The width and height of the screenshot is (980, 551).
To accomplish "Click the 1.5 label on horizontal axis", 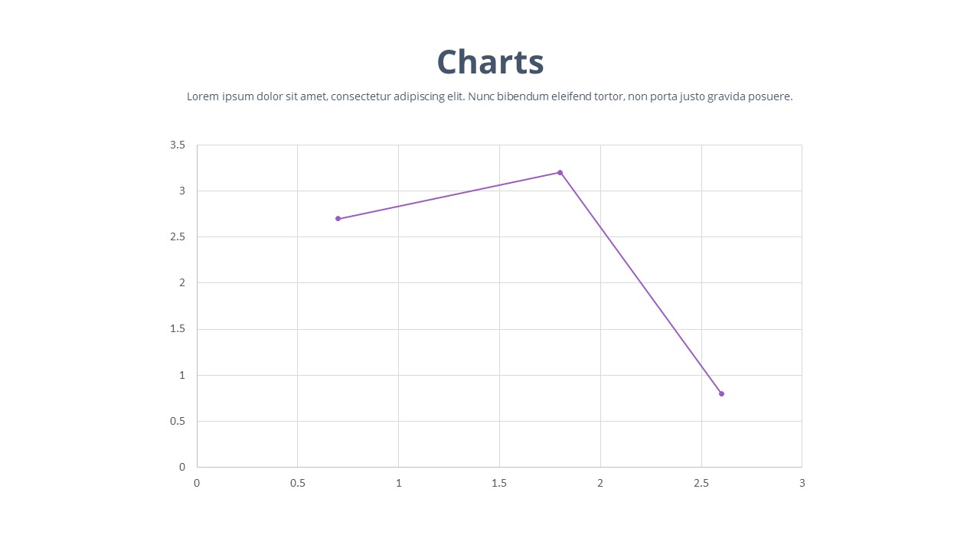I will point(499,483).
